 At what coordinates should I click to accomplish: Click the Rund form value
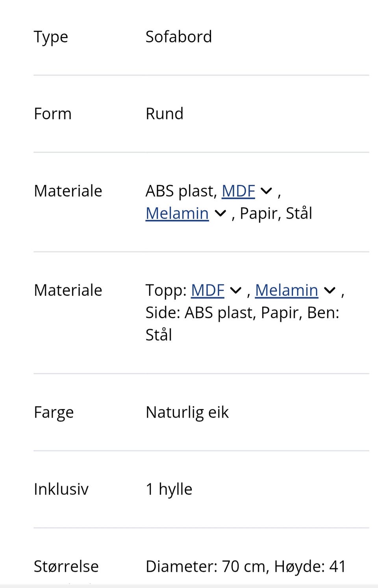coord(165,114)
